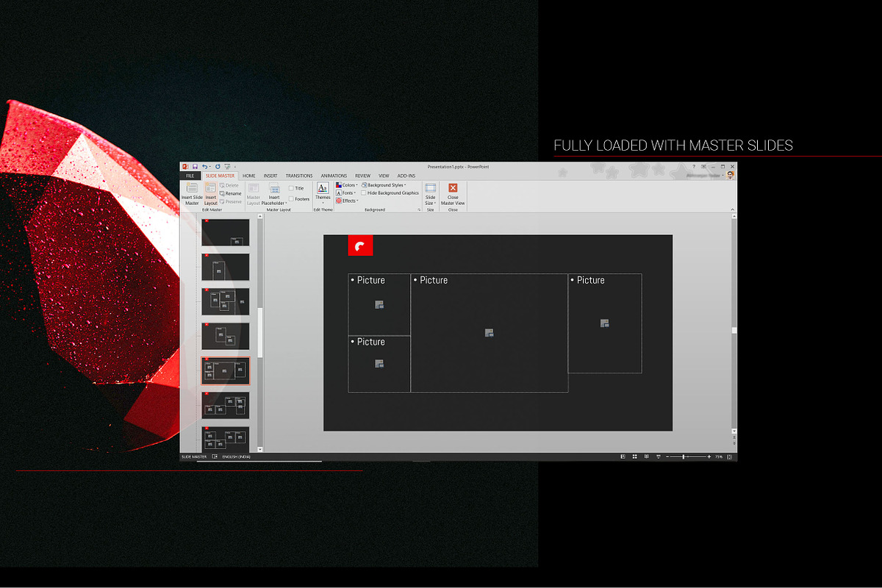This screenshot has width=882, height=588.
Task: Start Slide Show from status bar icon
Action: tap(659, 457)
